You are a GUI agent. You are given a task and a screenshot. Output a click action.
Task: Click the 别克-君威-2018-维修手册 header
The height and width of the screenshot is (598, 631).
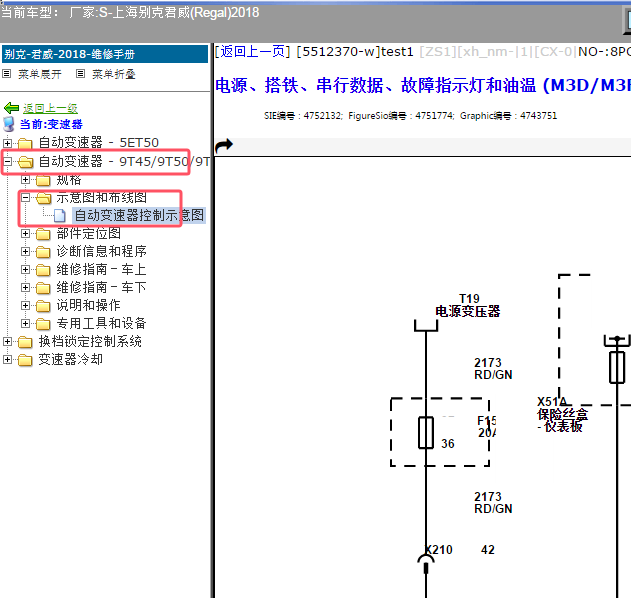click(x=105, y=54)
